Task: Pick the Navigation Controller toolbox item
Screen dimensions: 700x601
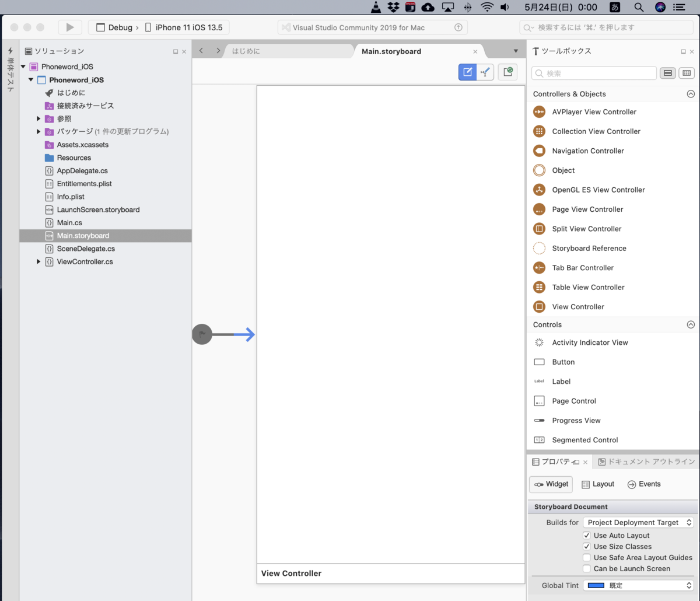Action: (588, 151)
